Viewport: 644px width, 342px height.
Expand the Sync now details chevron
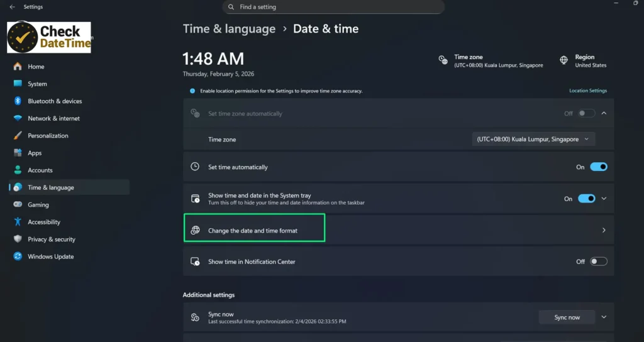click(604, 317)
